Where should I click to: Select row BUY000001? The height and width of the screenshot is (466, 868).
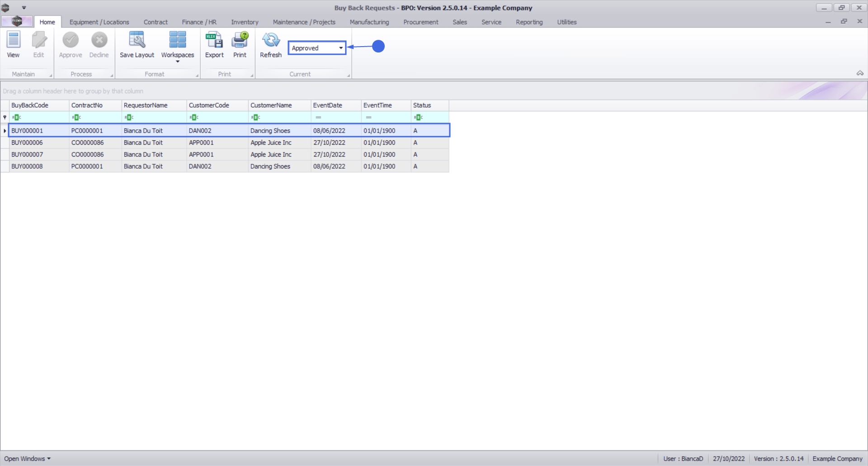(x=229, y=130)
